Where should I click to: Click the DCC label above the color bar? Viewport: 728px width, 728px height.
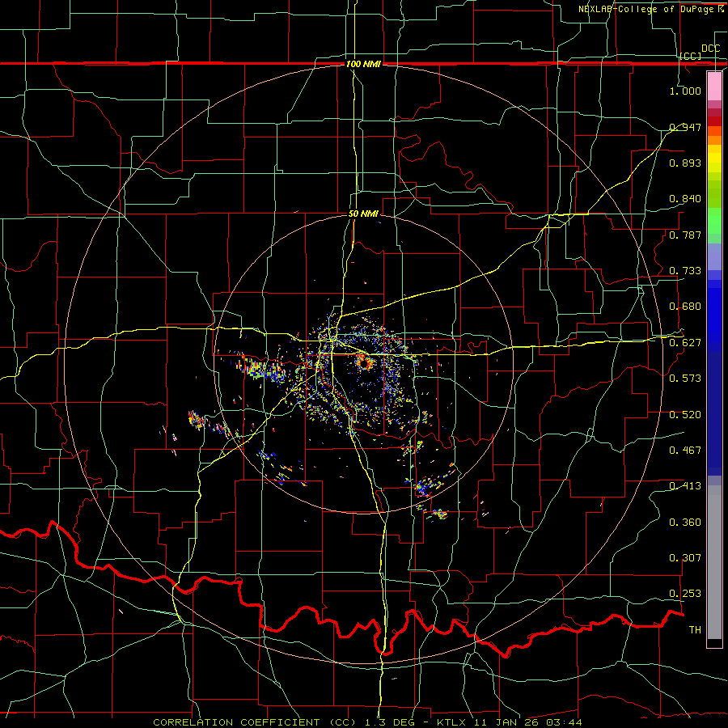[710, 49]
